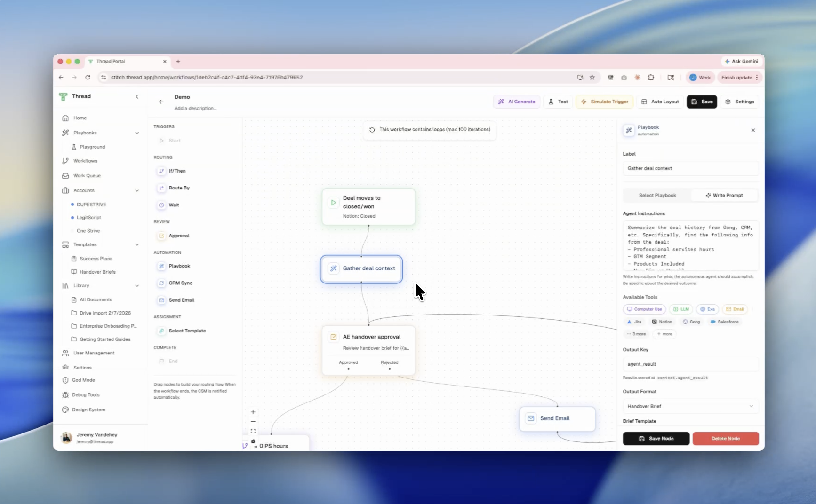The image size is (816, 504).
Task: Select the Route By node icon
Action: coord(161,188)
